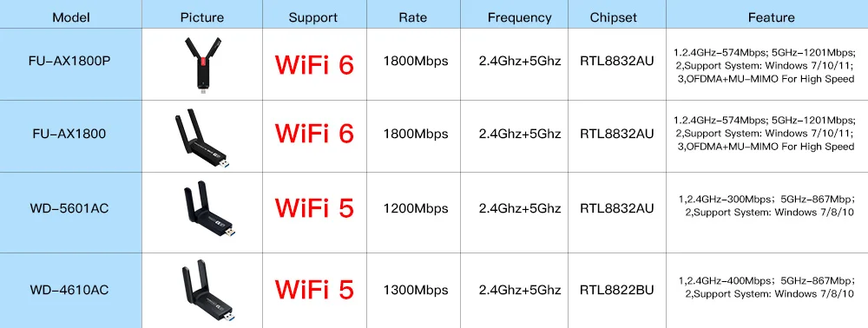Select the Frequency column header
Viewport: 868px width, 328px height.
[x=519, y=17]
